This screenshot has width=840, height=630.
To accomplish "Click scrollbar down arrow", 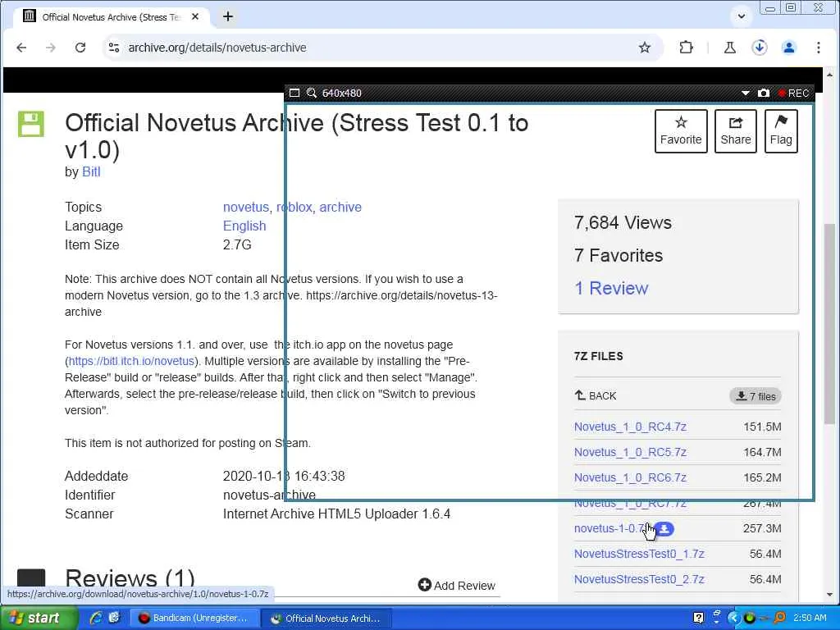I will point(829,594).
